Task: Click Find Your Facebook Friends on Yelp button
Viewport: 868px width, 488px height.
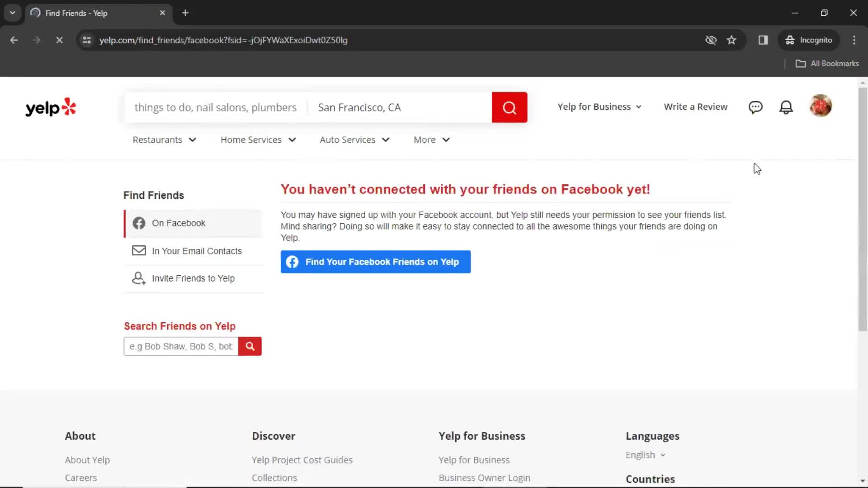Action: coord(375,262)
